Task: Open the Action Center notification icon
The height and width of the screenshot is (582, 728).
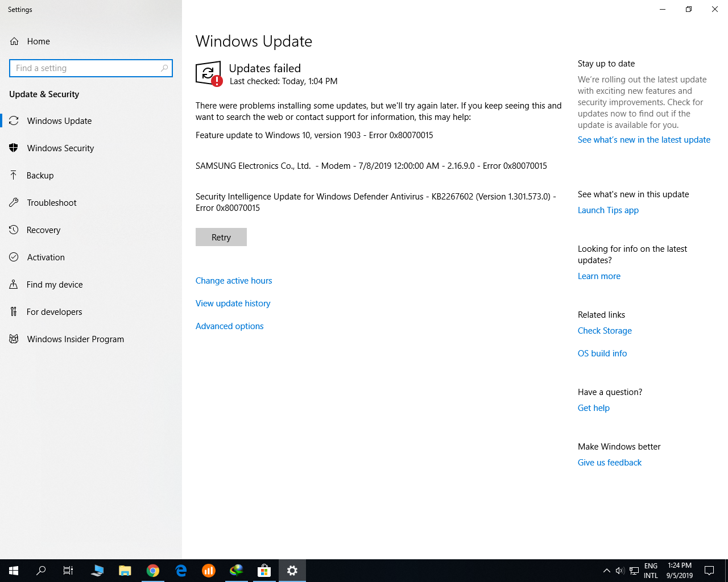Action: coord(709,571)
